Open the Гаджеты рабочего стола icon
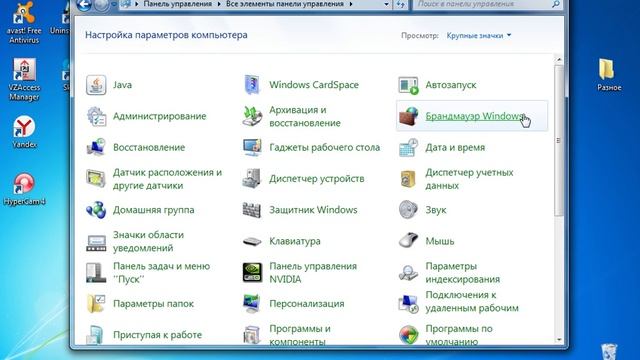 point(252,147)
